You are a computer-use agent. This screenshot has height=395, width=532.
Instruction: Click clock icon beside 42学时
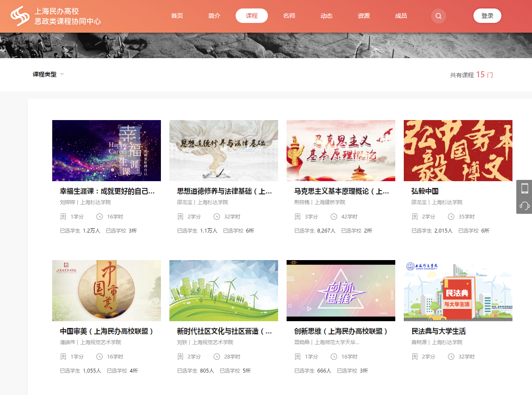334,217
